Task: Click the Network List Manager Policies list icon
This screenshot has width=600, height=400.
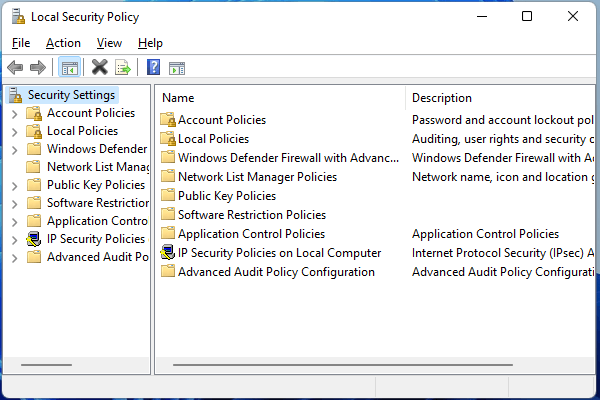Action: pyautogui.click(x=168, y=176)
